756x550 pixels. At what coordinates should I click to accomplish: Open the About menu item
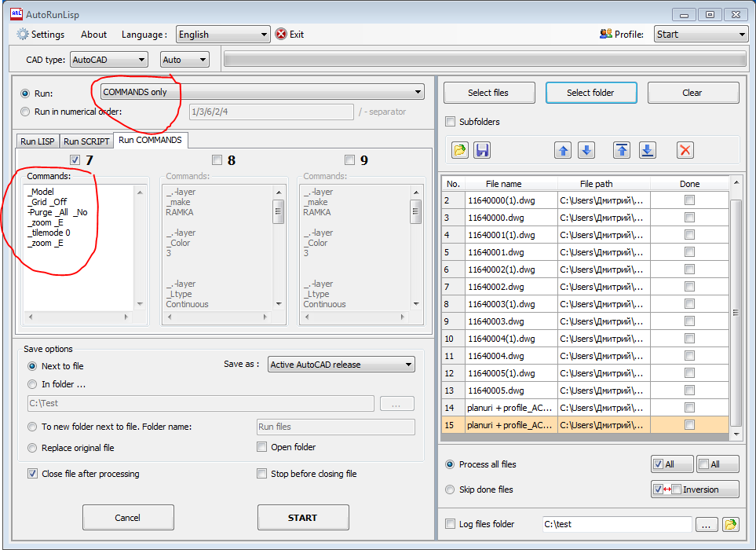(93, 35)
